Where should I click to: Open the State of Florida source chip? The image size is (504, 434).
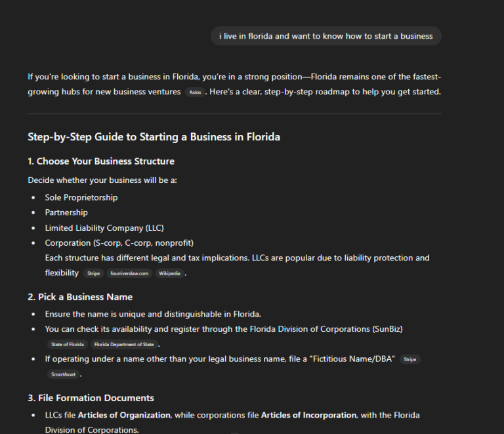[x=68, y=344]
